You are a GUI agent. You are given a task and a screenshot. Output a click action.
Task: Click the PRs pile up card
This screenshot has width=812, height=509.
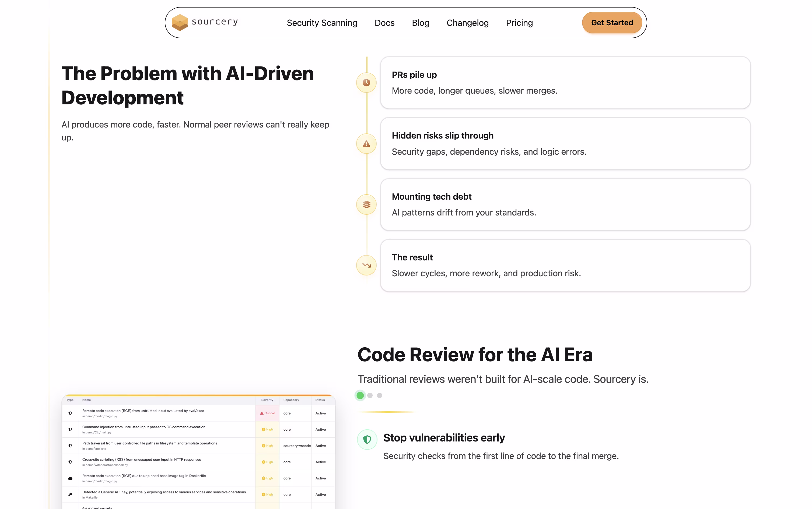[x=565, y=83]
